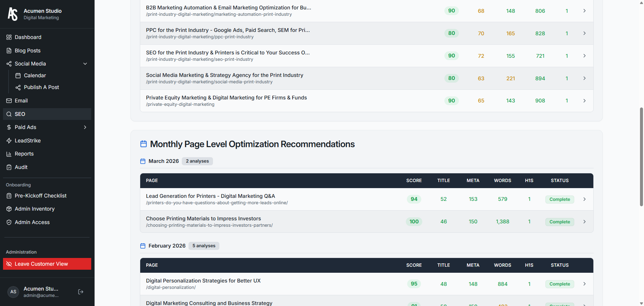Open Social Media Marketing & Strategy row chevron
644x306 pixels.
click(x=584, y=78)
